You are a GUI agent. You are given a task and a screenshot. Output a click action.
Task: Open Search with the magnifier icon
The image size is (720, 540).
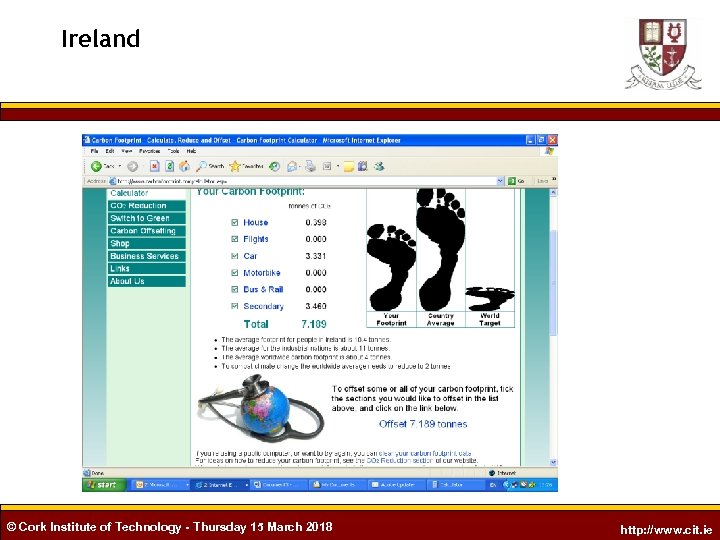(201, 166)
